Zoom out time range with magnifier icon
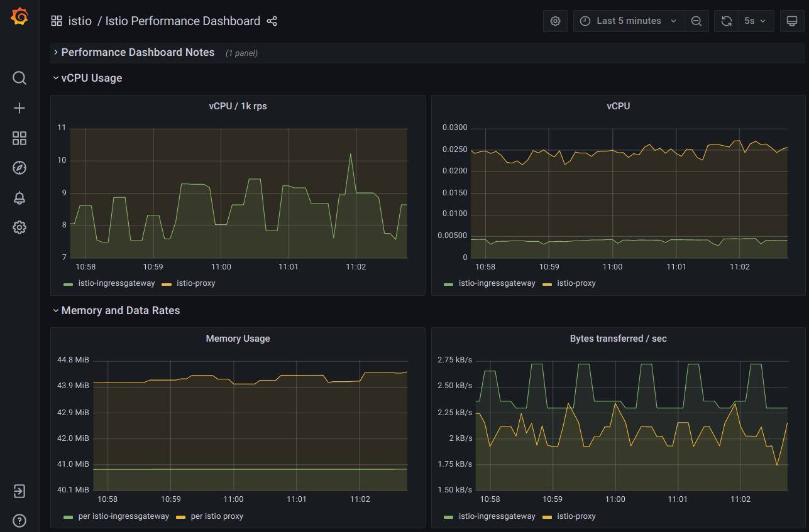This screenshot has width=809, height=532. [696, 21]
